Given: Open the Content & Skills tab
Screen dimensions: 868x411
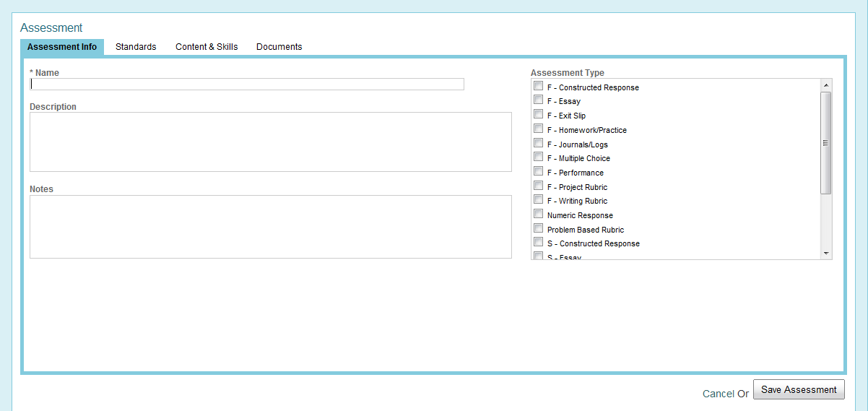Looking at the screenshot, I should point(207,47).
